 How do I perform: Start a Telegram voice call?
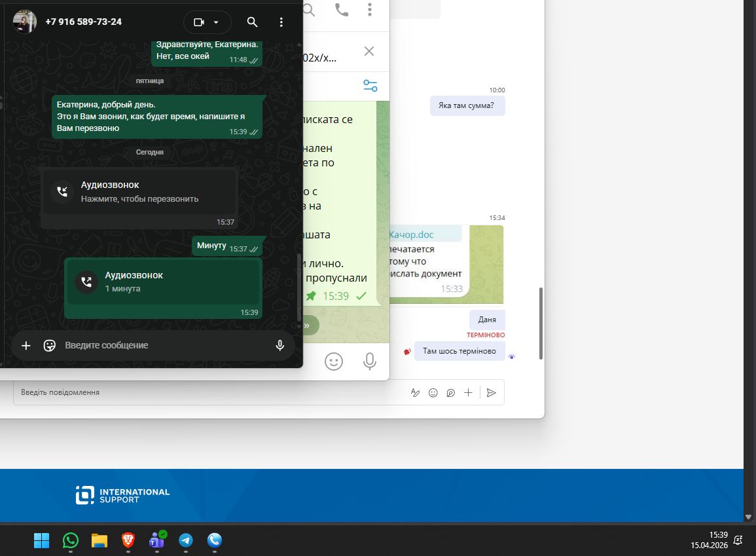tap(342, 10)
